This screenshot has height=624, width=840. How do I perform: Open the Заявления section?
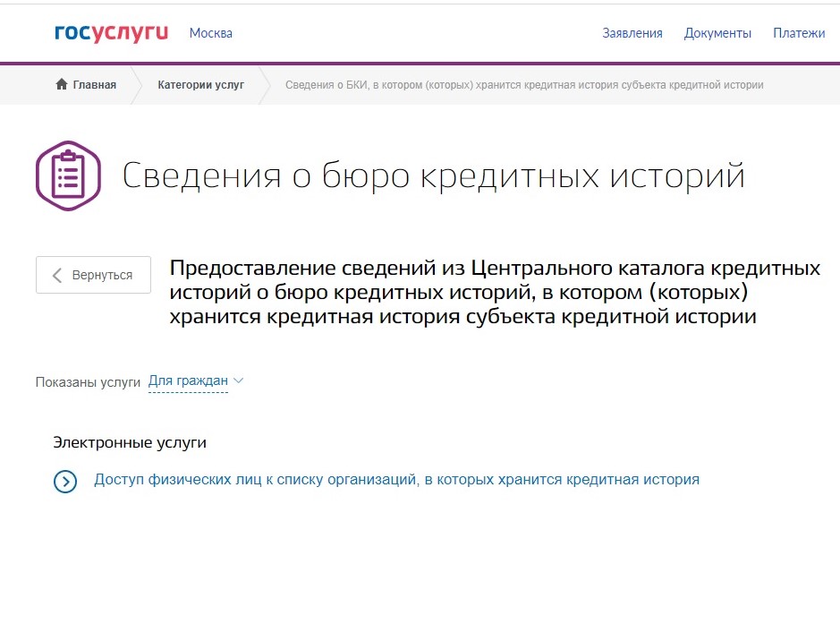click(x=632, y=33)
